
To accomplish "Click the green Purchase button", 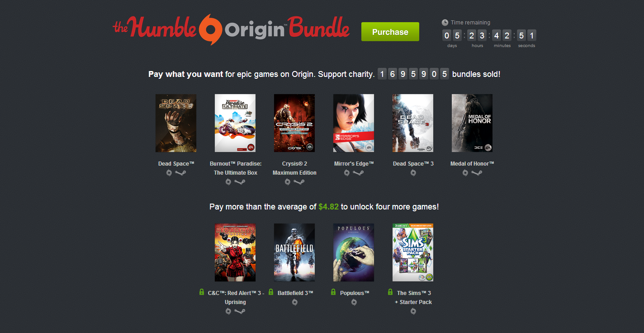I will pyautogui.click(x=390, y=32).
